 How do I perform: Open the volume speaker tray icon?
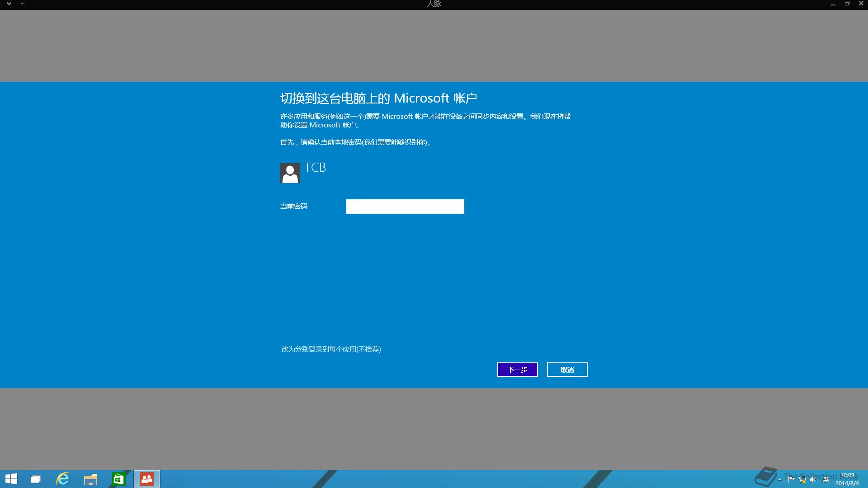tap(813, 480)
